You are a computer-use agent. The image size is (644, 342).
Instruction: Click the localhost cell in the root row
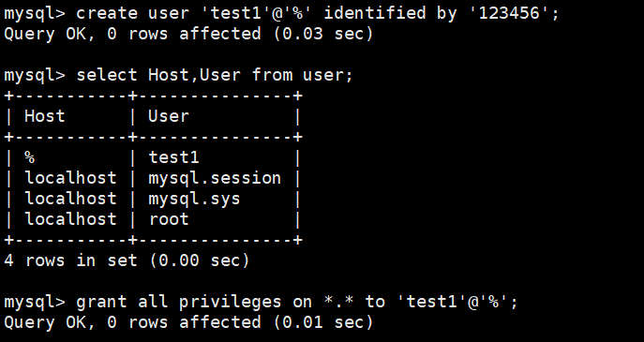(70, 219)
